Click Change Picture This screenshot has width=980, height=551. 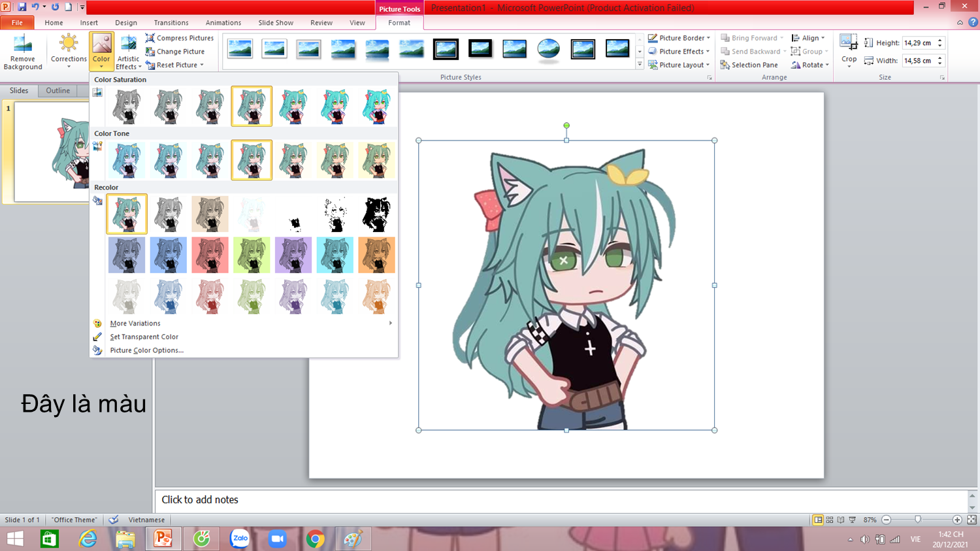pos(175,52)
